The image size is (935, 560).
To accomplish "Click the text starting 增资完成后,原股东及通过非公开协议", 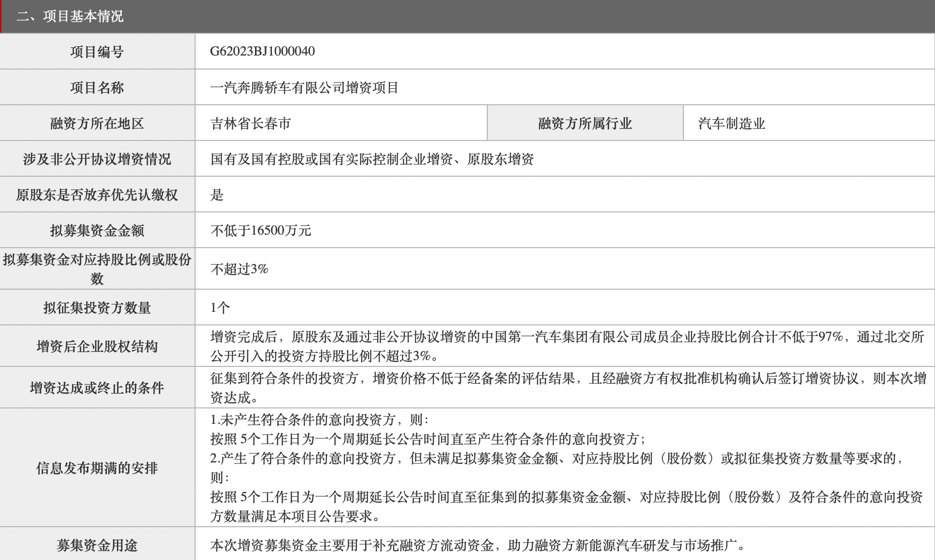I will [567, 346].
